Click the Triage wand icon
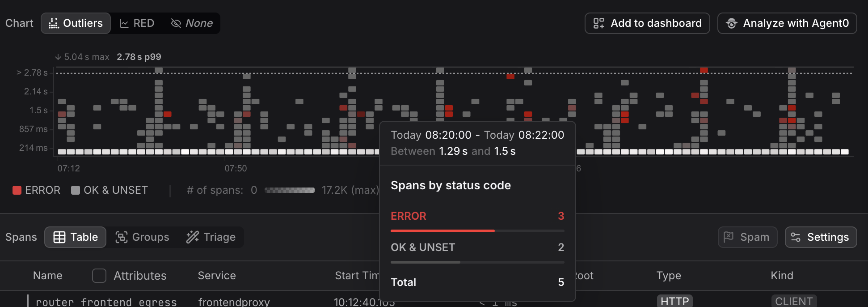The height and width of the screenshot is (307, 868). (x=193, y=237)
